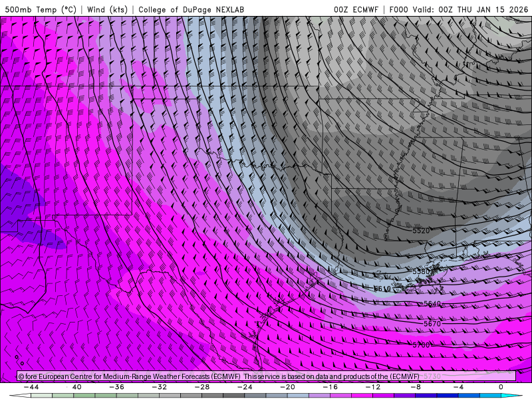Viewport: 532px width, 399px height.
Task: Click the '00Z ECMWF' model run label
Action: (356, 10)
